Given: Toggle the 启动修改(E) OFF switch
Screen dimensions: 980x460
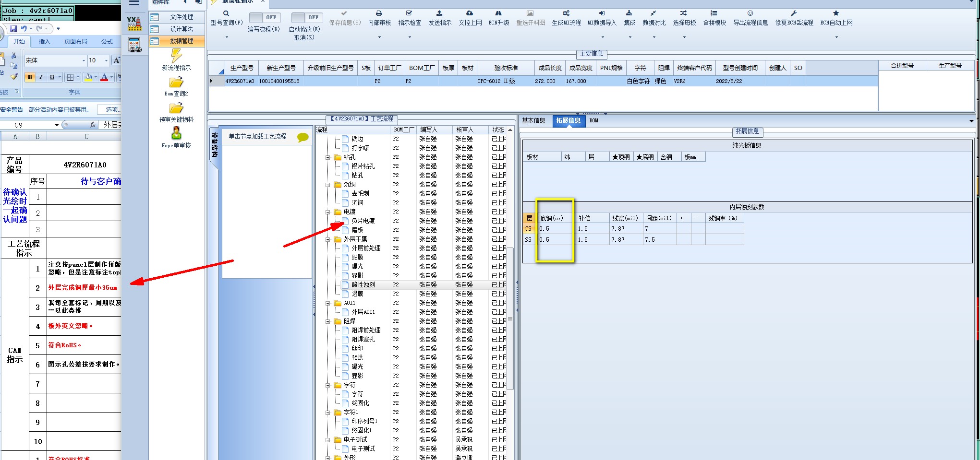Looking at the screenshot, I should [306, 17].
